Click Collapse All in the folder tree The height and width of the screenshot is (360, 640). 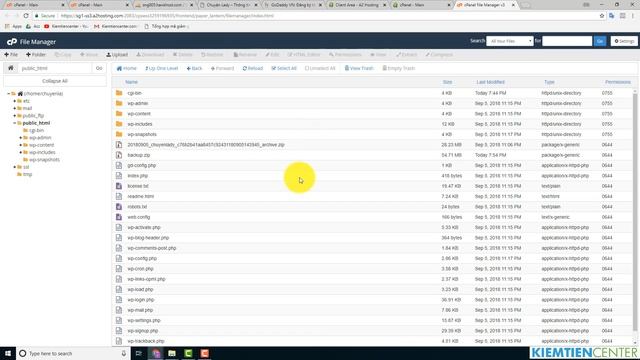point(55,81)
